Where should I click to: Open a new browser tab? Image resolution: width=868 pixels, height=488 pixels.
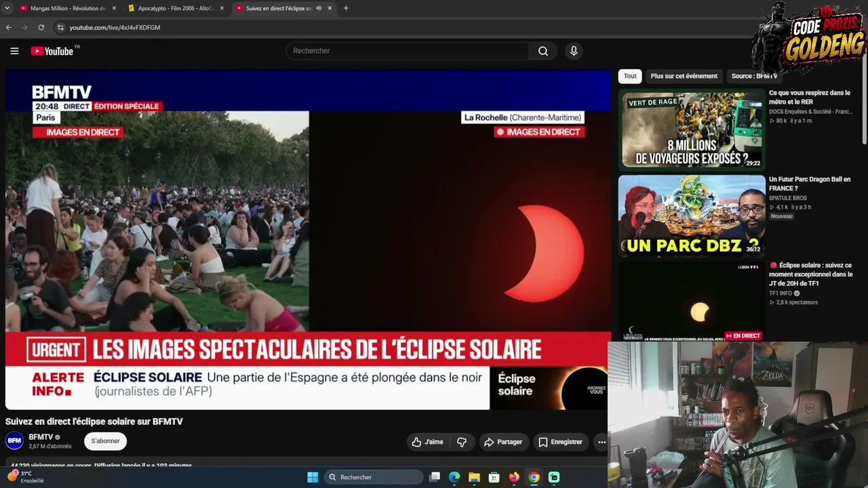pos(346,8)
